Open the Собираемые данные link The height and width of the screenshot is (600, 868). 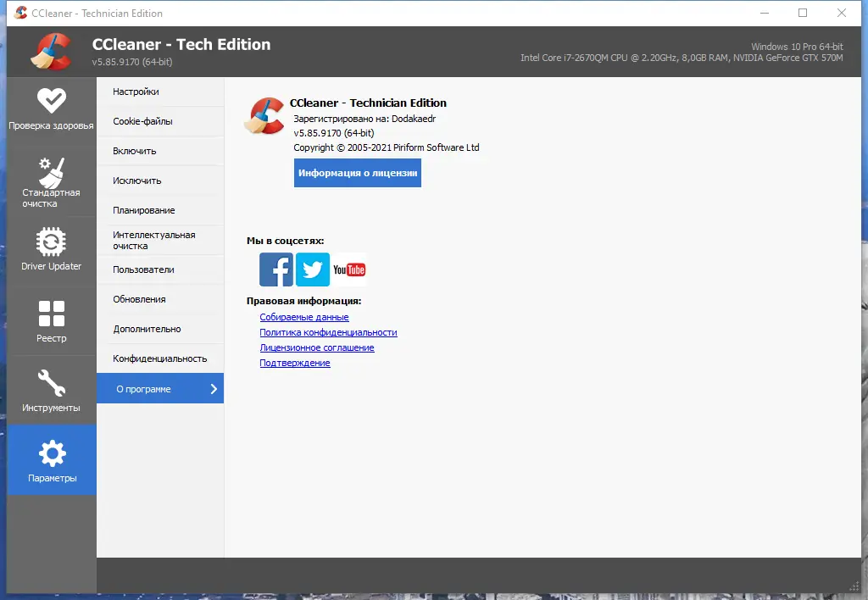[306, 316]
